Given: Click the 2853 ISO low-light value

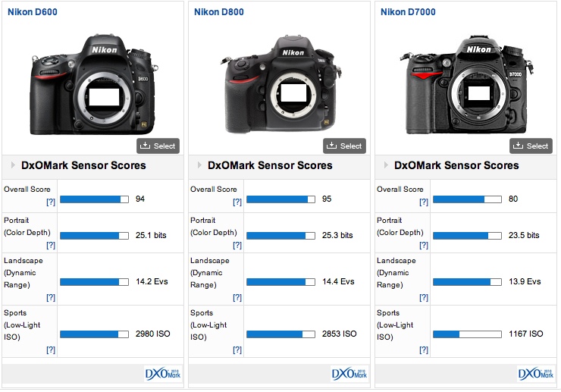Looking at the screenshot, I should [339, 334].
